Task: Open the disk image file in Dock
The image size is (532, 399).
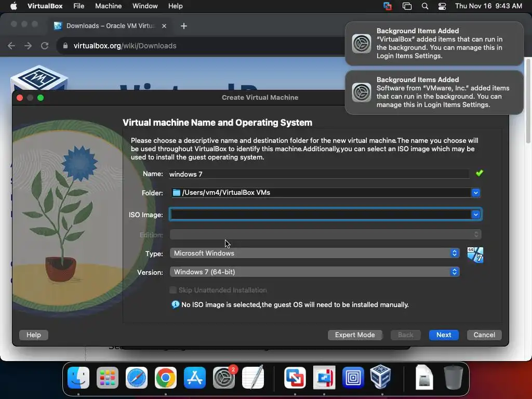Action: [424, 377]
